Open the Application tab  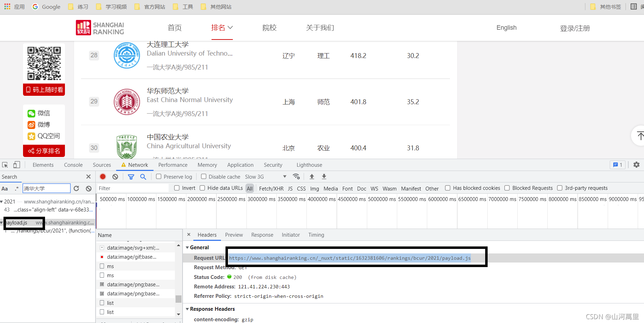(x=240, y=165)
